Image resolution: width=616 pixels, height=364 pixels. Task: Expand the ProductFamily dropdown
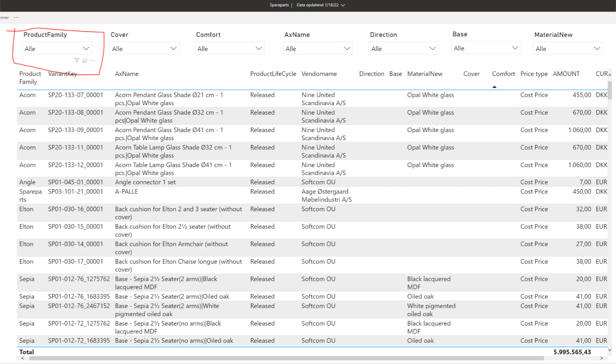(x=86, y=48)
